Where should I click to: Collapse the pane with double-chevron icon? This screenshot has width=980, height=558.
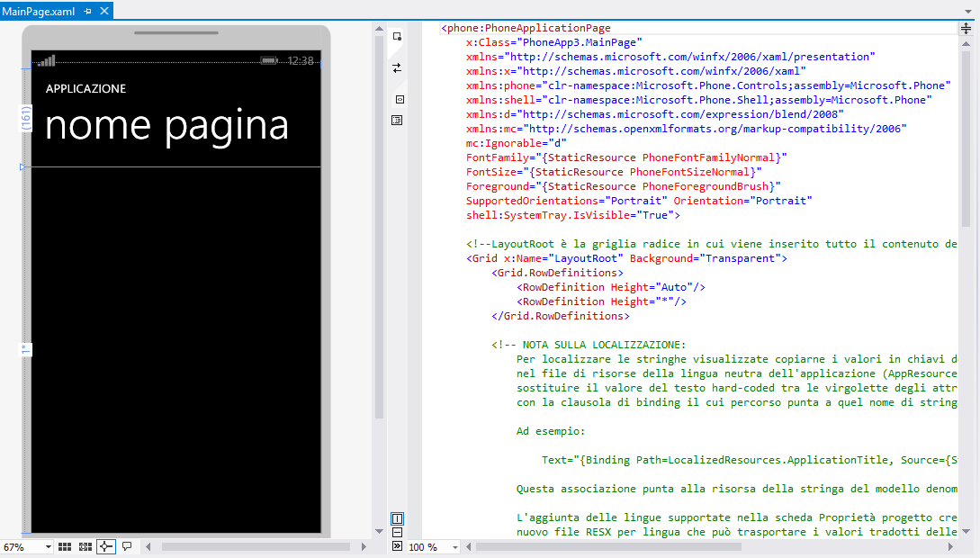tap(397, 546)
